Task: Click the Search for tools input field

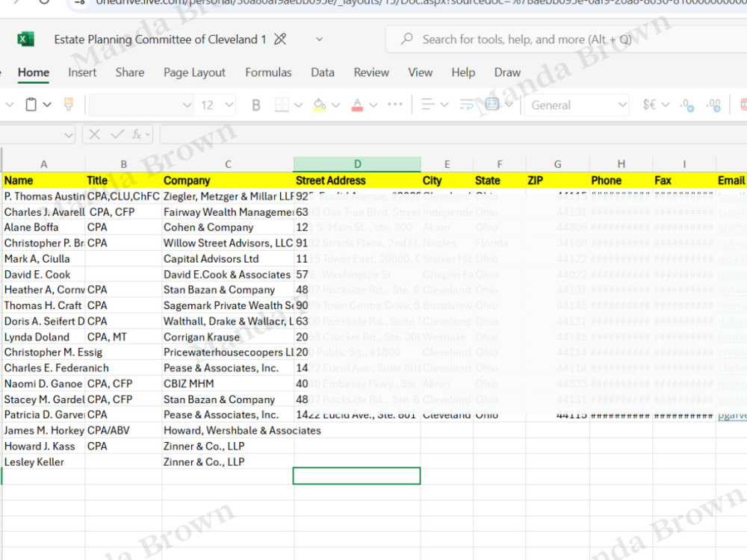Action: point(567,39)
